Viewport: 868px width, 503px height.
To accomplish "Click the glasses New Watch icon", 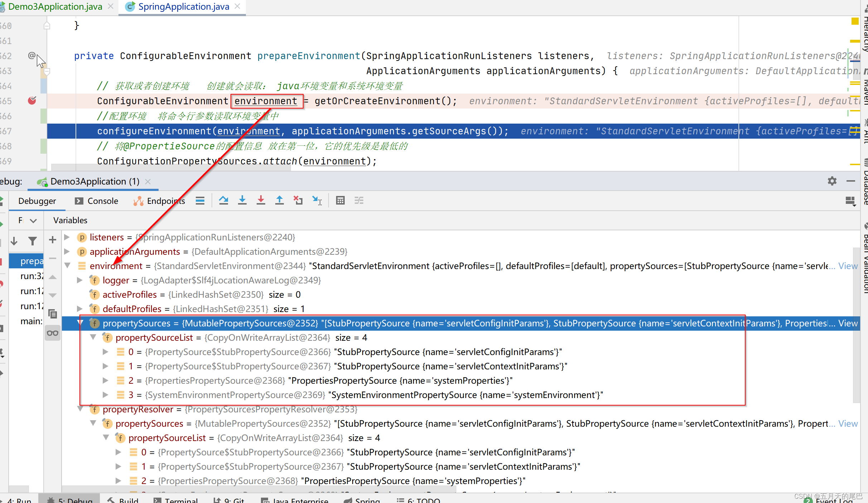I will [53, 333].
